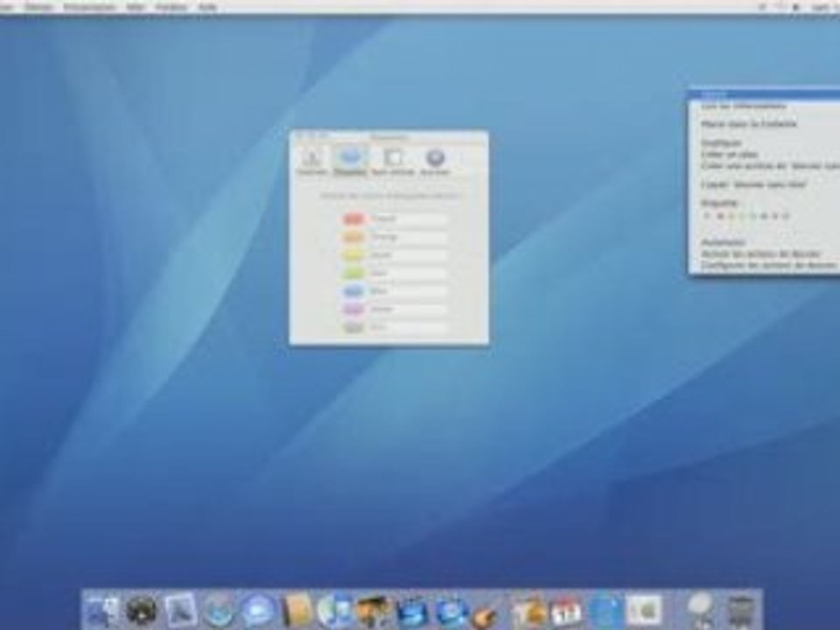
Task: Launch iTunes from the Dock
Action: (x=335, y=611)
